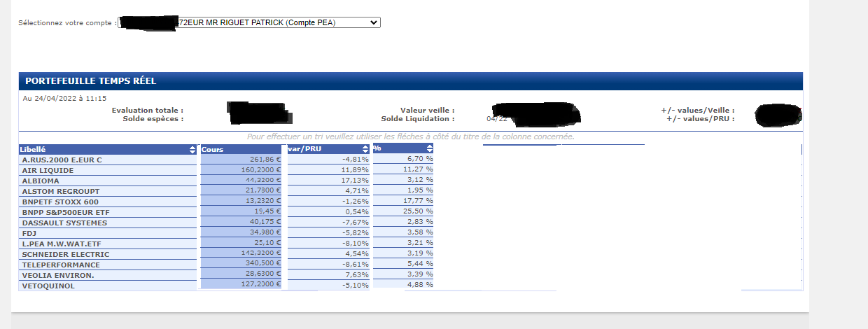Click AIR LIQUIDE var/PRU value 11,89%
The image size is (868, 329).
tap(355, 170)
